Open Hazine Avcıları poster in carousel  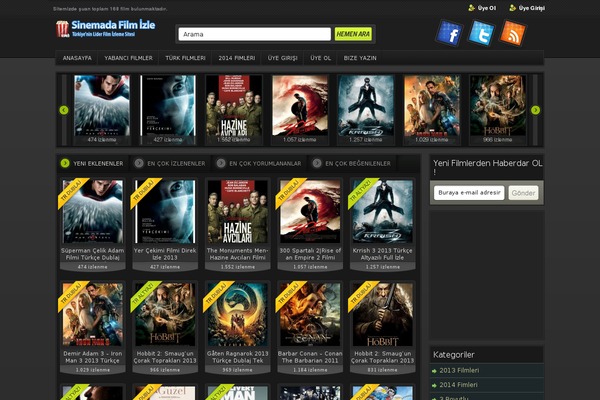pyautogui.click(x=234, y=105)
